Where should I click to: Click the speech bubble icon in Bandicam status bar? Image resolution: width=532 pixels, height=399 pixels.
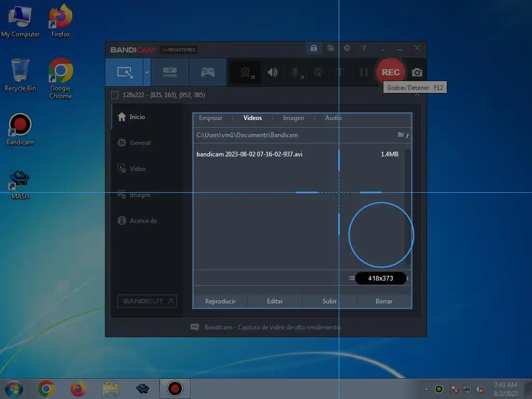195,327
